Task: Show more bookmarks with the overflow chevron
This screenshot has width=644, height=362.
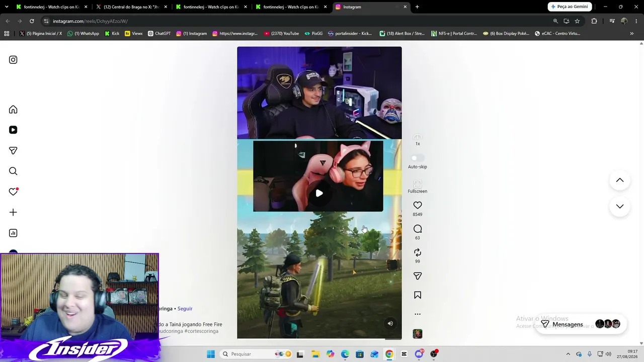Action: 632,34
